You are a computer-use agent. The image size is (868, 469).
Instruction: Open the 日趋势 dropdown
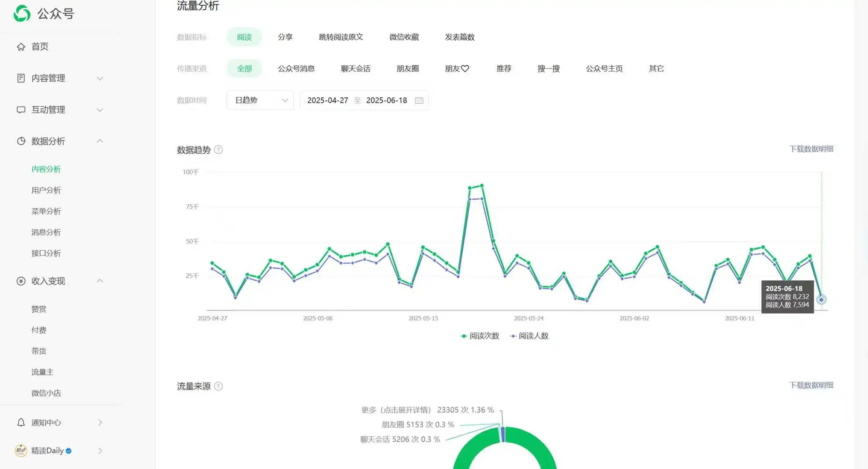point(260,100)
